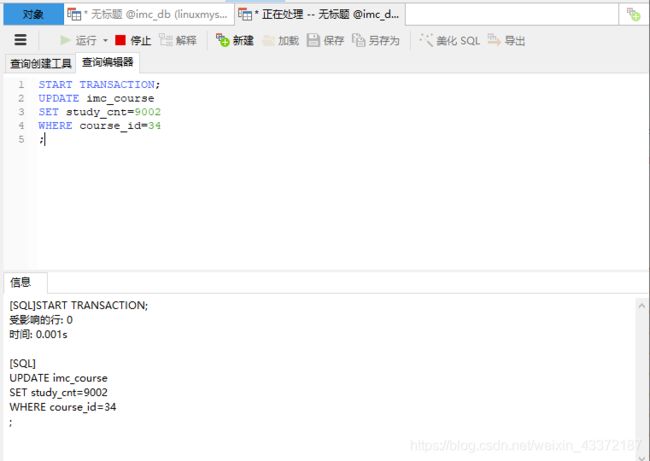This screenshot has width=650, height=461.
Task: Click the Export (导出) icon
Action: click(494, 40)
